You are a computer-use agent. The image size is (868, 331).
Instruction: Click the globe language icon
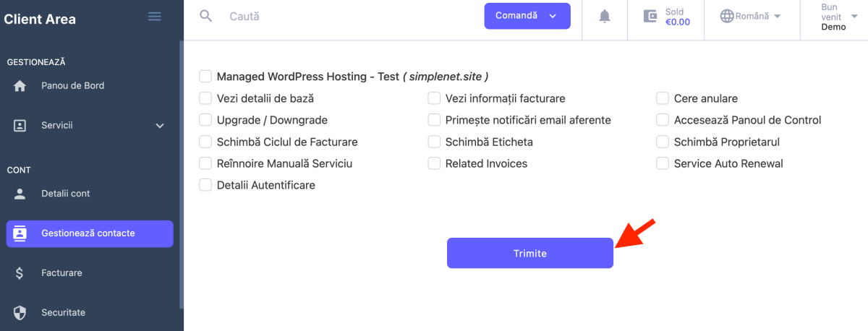point(726,16)
